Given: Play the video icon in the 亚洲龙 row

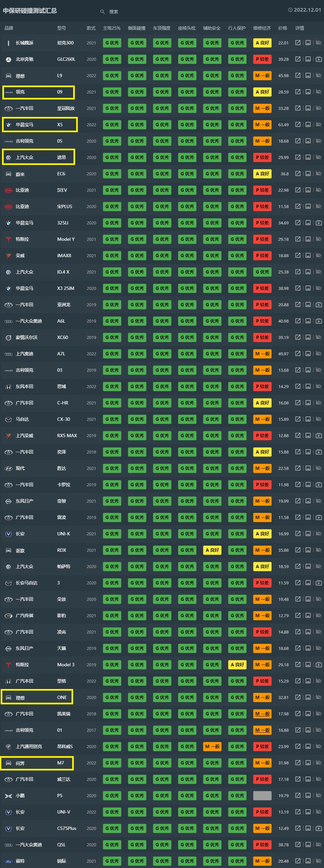Looking at the screenshot, I should (318, 305).
